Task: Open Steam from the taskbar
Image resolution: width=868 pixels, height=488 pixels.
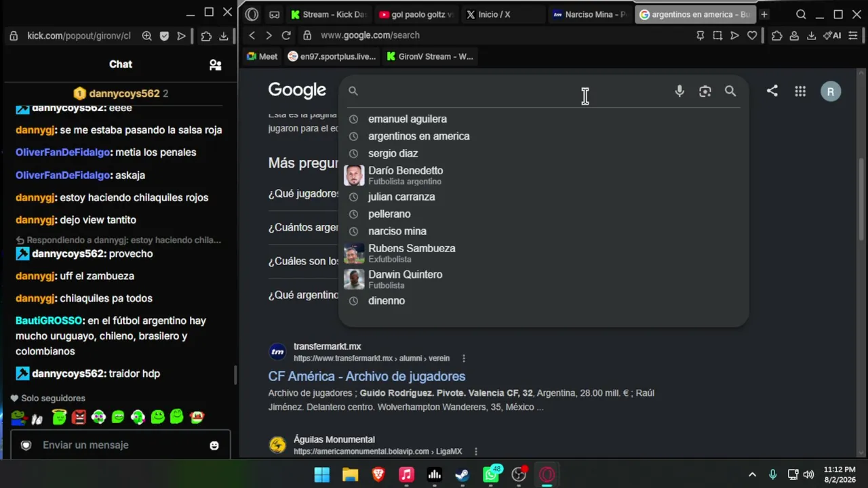Action: 462,474
